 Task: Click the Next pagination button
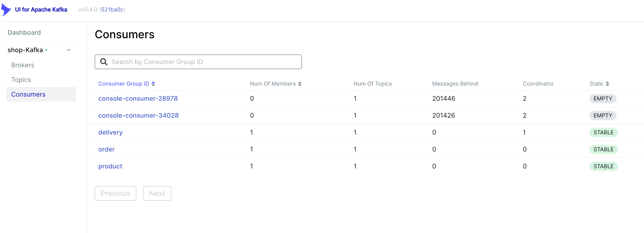[x=157, y=193]
